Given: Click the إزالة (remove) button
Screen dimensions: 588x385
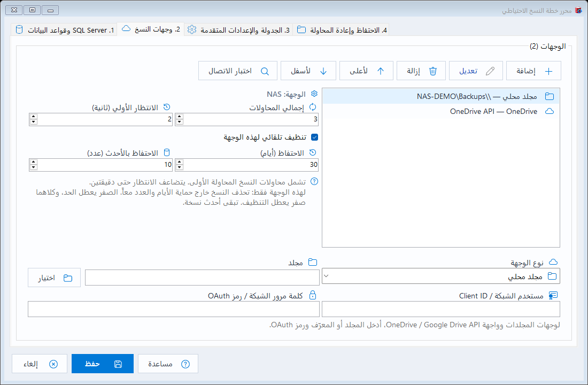Looking at the screenshot, I should 421,71.
